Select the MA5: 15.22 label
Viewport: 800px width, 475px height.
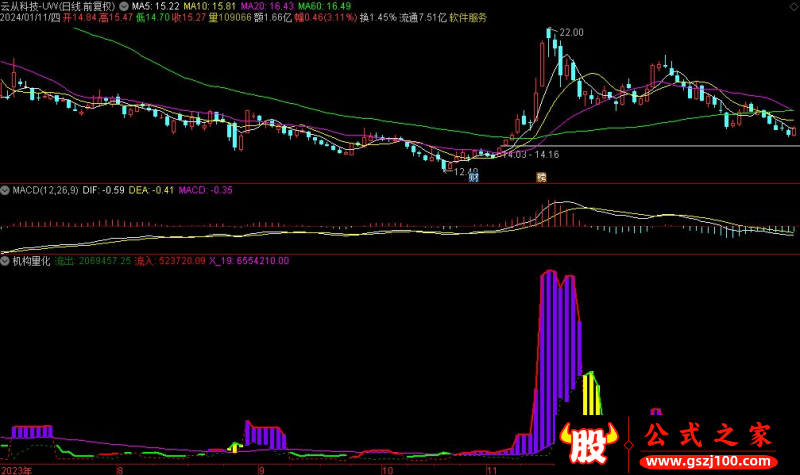coord(156,7)
